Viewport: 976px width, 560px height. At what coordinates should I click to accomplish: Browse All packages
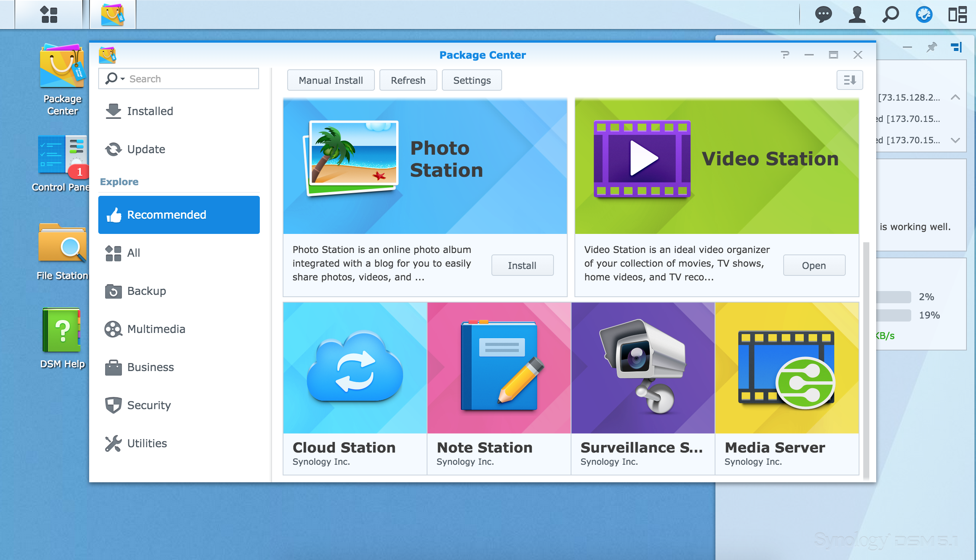pyautogui.click(x=179, y=253)
